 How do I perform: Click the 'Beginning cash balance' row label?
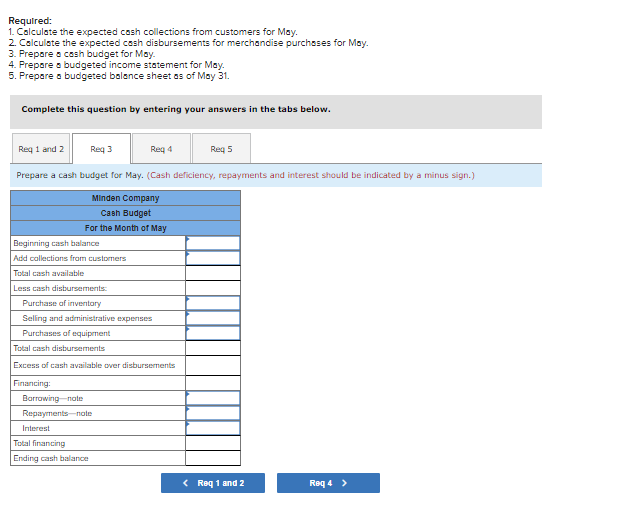56,243
